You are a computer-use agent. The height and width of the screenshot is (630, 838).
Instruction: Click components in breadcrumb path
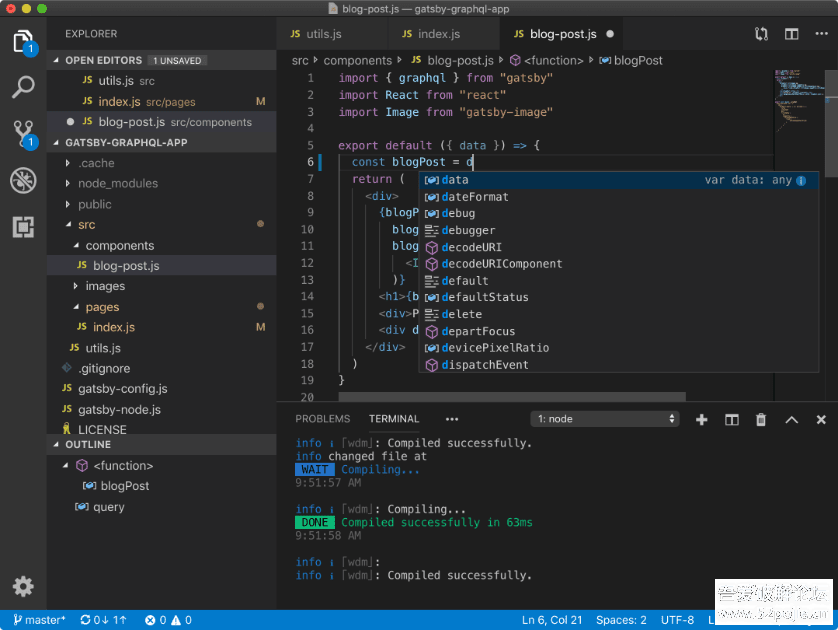pos(358,61)
